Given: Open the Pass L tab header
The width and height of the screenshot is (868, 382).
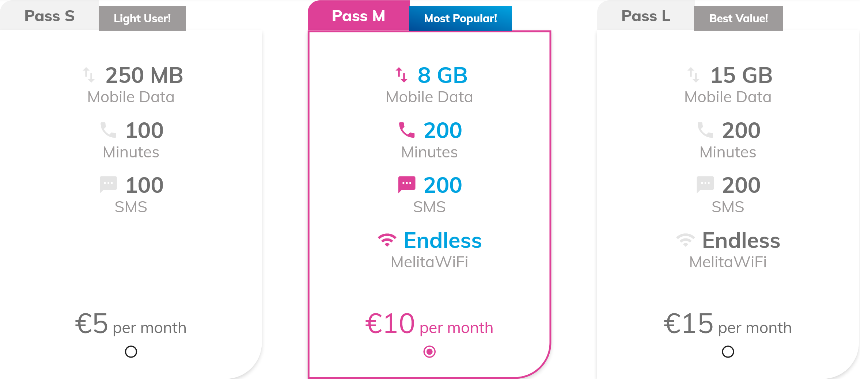Looking at the screenshot, I should coord(646,16).
